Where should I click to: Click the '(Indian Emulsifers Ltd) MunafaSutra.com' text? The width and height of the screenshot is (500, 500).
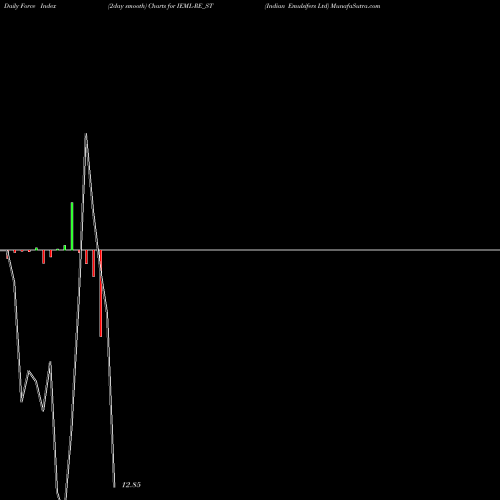pyautogui.click(x=322, y=6)
